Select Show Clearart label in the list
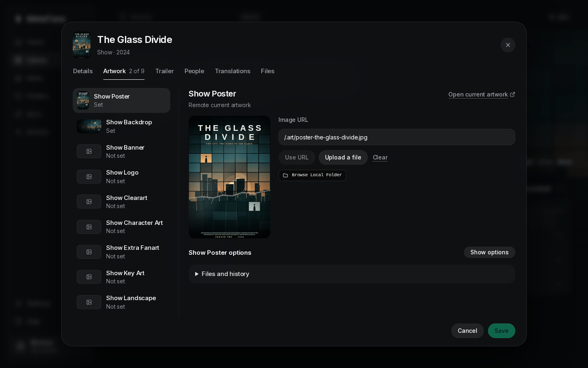This screenshot has height=368, width=588. [x=127, y=198]
